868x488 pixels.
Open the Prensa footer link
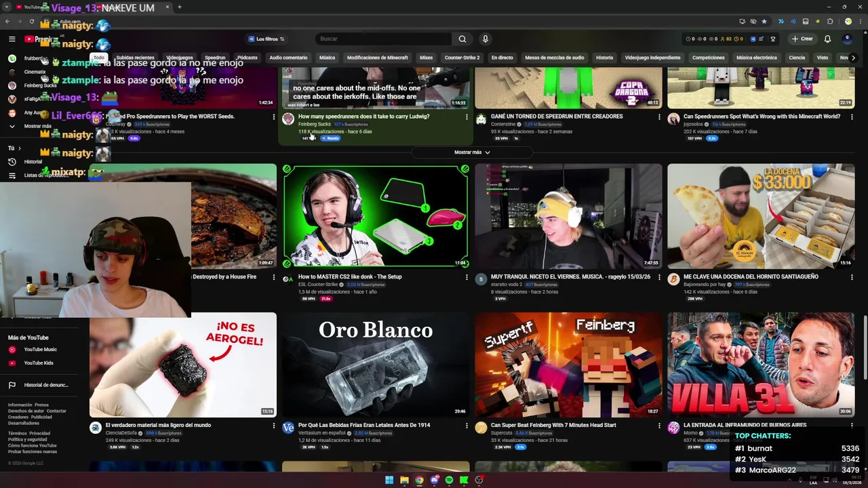pos(41,405)
